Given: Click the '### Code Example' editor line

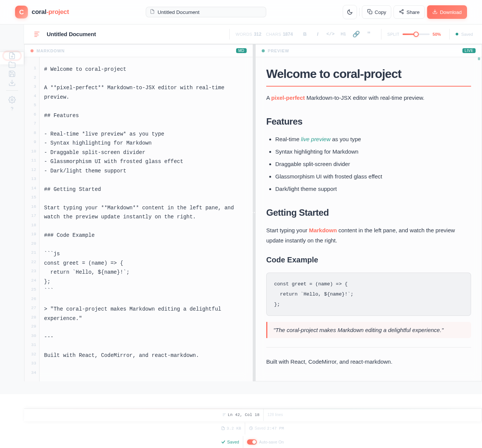Looking at the screenshot, I should pyautogui.click(x=69, y=235).
